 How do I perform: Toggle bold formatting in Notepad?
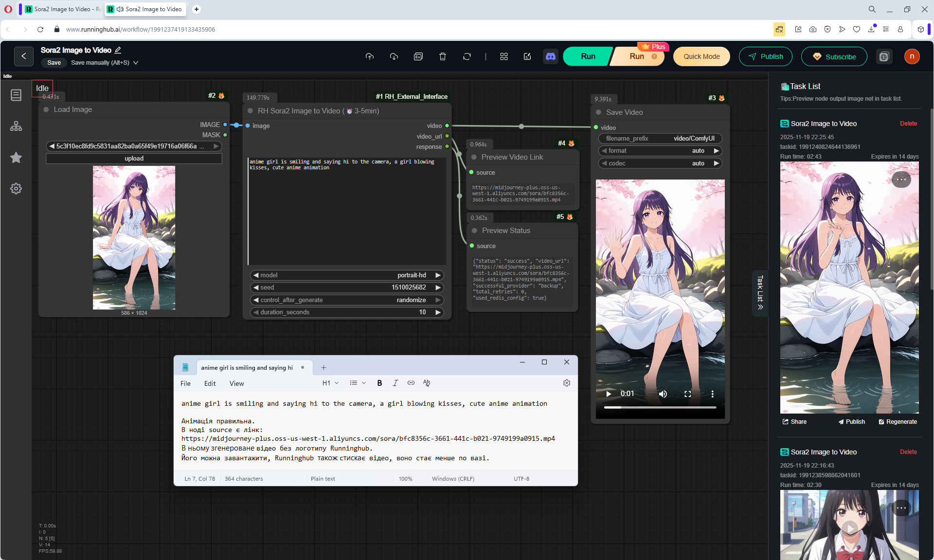click(x=379, y=383)
